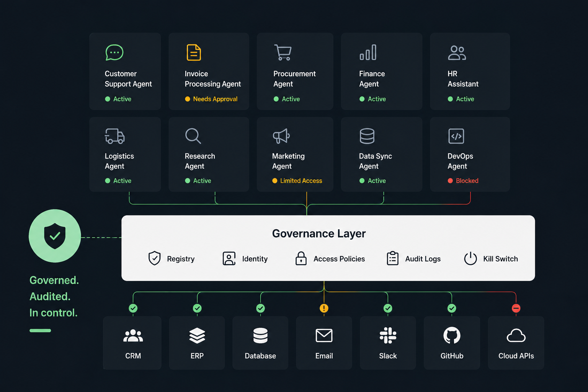
Task: Click the DevOps Agent title text
Action: (460, 161)
